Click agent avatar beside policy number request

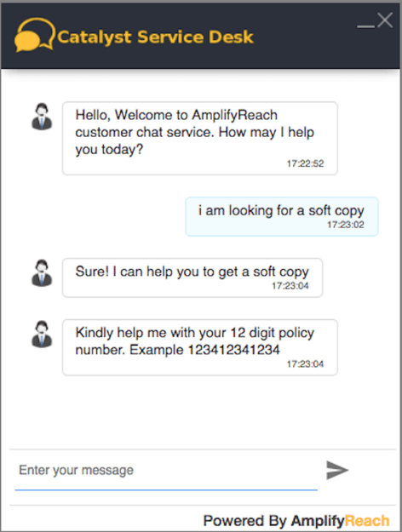(x=42, y=335)
